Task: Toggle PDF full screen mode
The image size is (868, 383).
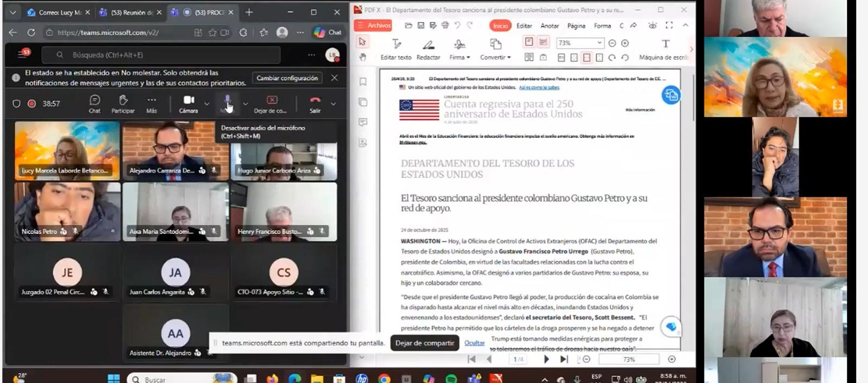Action: 669,25
